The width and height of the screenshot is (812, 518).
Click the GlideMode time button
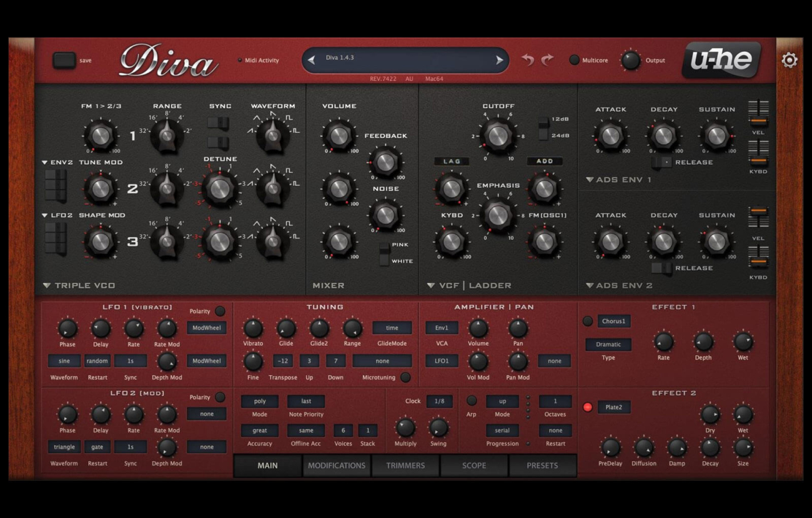click(x=392, y=328)
